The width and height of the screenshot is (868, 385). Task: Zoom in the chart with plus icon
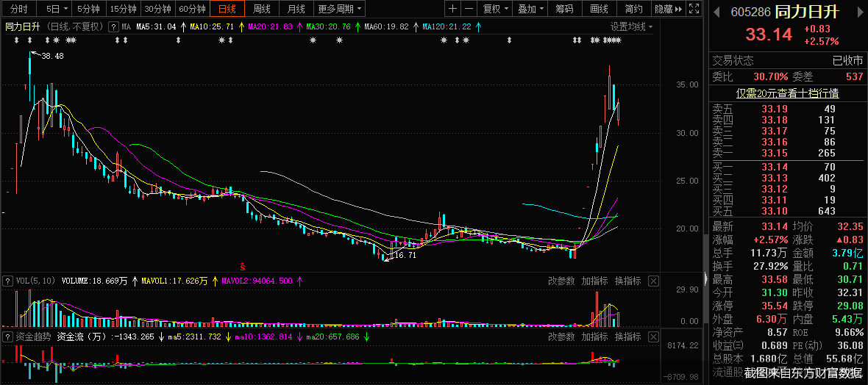(x=453, y=9)
